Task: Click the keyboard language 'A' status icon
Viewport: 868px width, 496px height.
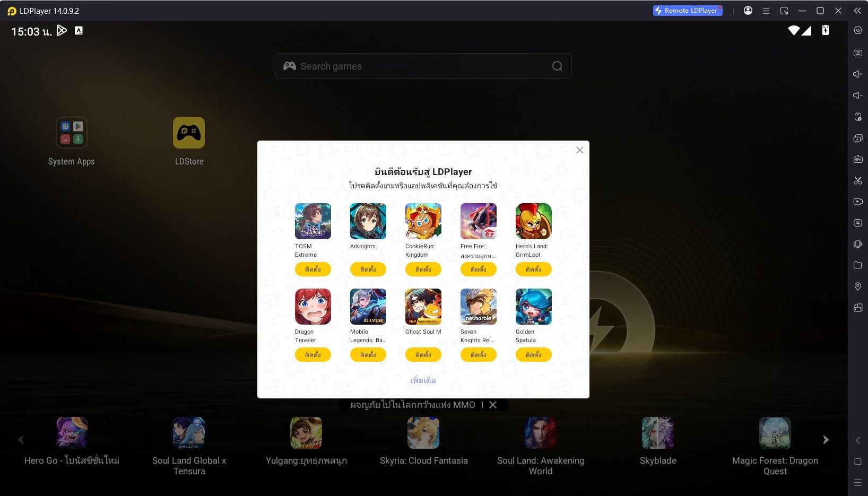Action: 79,31
